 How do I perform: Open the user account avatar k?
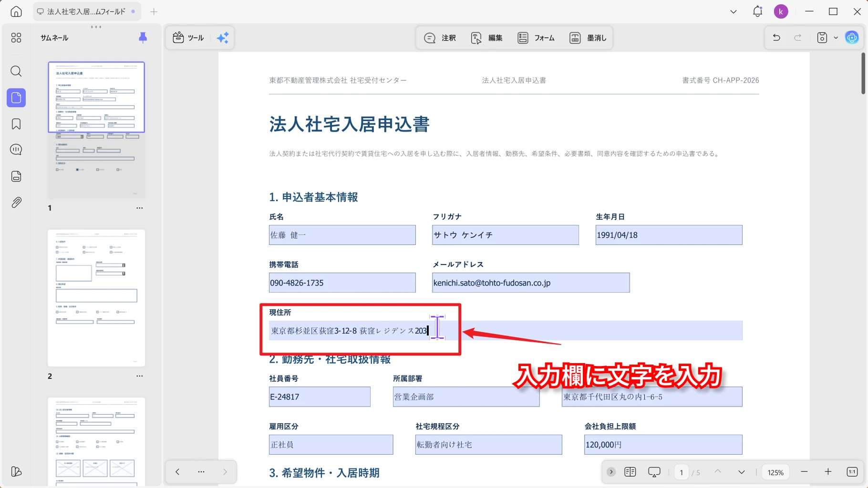[x=781, y=11]
